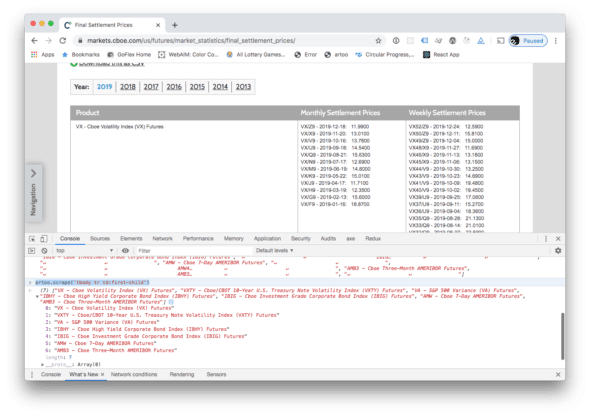The height and width of the screenshot is (416, 590).
Task: Open the Error bookmark
Action: [x=306, y=55]
